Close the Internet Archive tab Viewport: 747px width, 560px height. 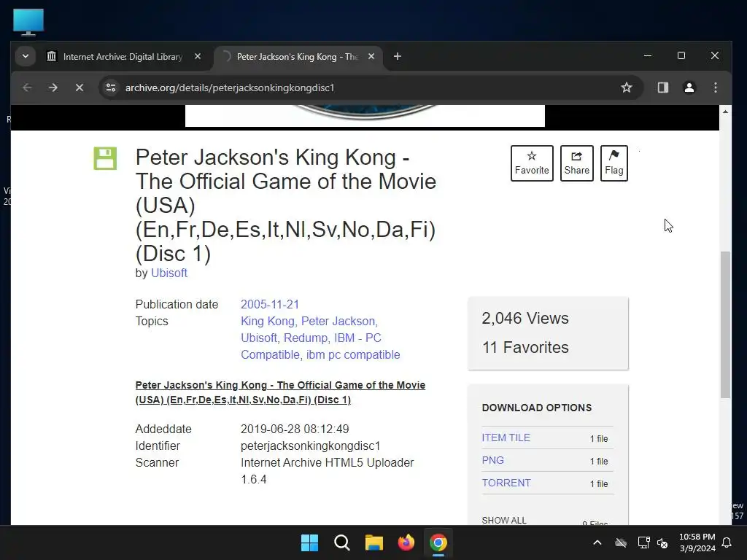click(198, 56)
